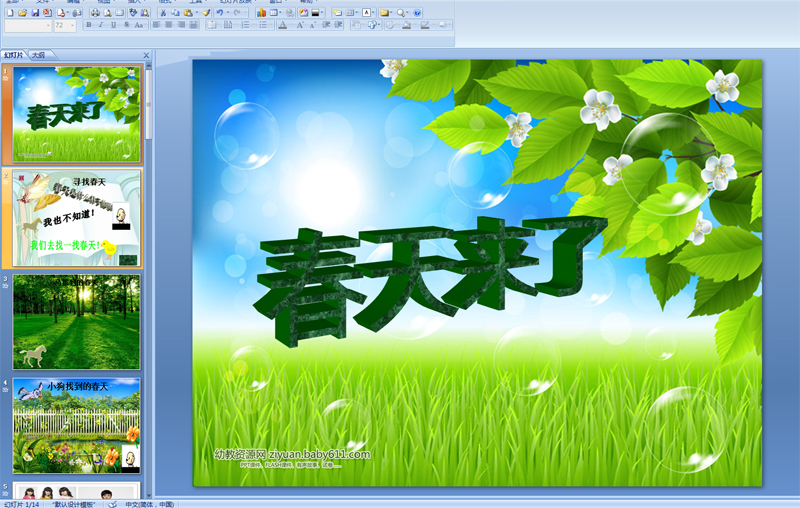800x508 pixels.
Task: Center align the text
Action: [x=168, y=25]
